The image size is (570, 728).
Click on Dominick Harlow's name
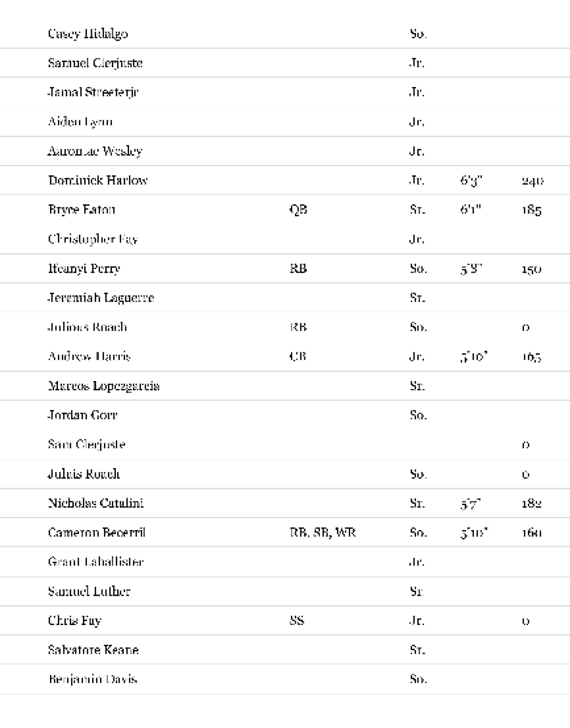(98, 180)
